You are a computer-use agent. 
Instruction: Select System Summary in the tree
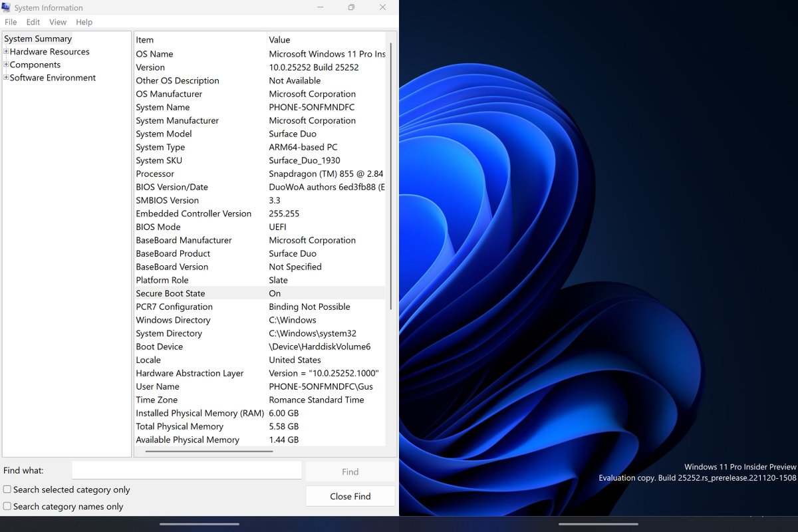(x=38, y=39)
